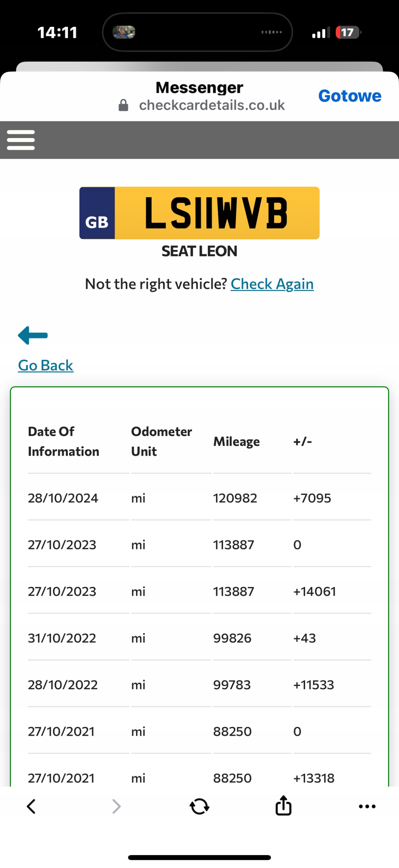Select the Mileage column header

point(236,441)
